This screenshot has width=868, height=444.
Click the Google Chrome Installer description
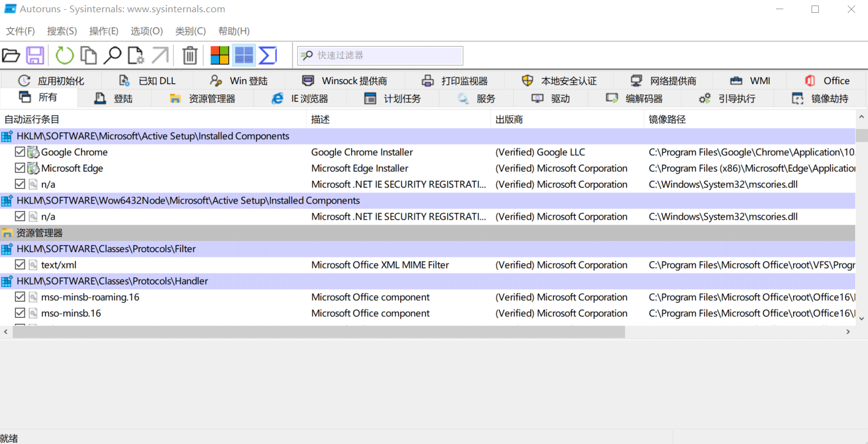point(362,152)
